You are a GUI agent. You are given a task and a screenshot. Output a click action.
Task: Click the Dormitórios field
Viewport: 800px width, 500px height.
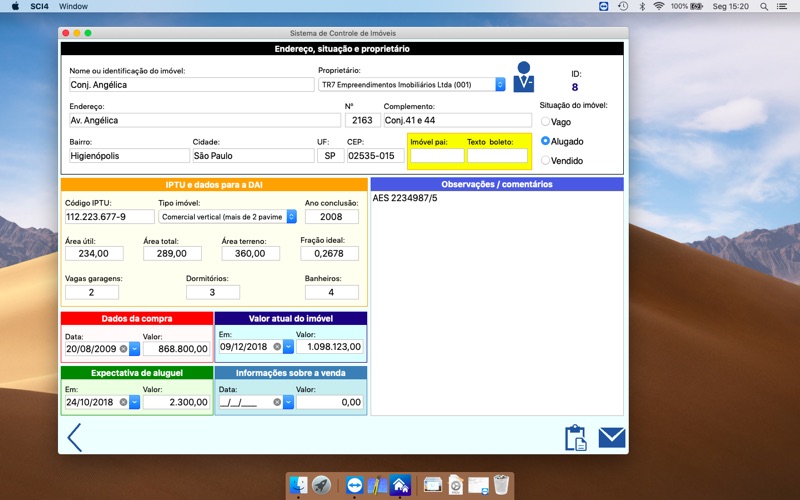tap(213, 292)
